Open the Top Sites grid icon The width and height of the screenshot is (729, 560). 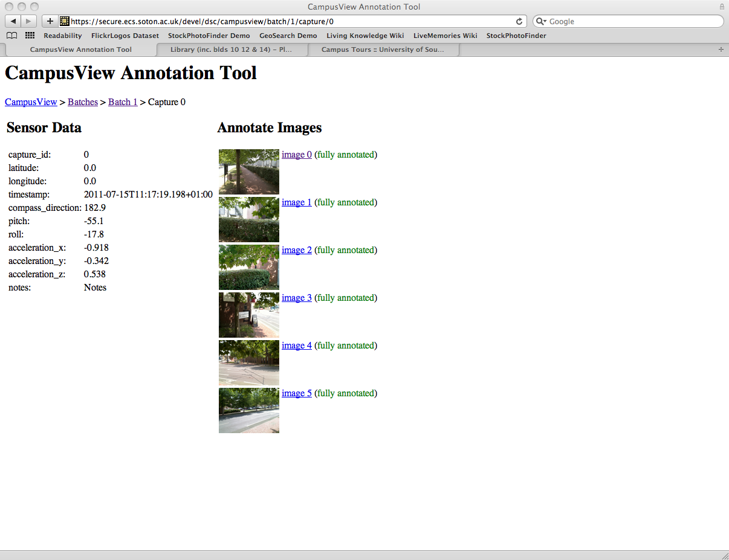(30, 36)
